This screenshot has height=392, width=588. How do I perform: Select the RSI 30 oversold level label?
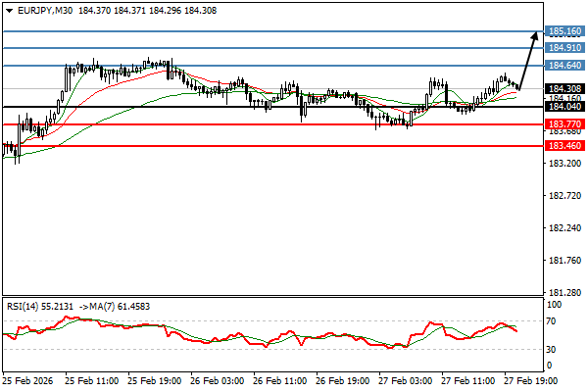(552, 349)
